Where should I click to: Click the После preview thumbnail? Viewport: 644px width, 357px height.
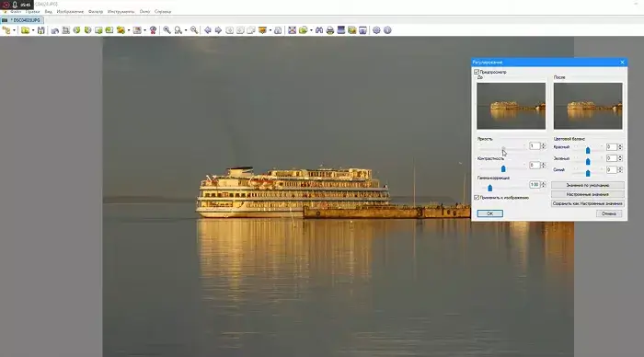pos(588,106)
